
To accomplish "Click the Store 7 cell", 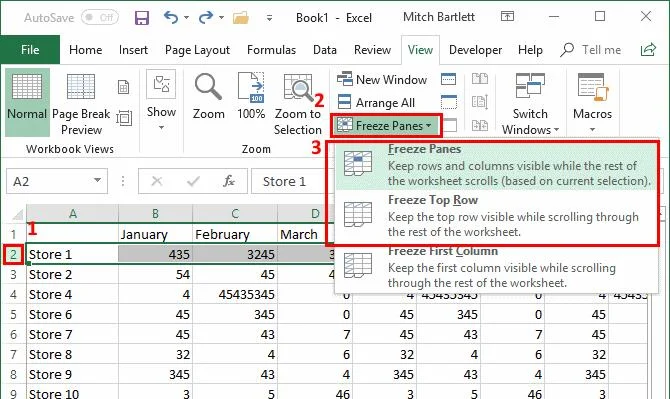I will point(72,334).
